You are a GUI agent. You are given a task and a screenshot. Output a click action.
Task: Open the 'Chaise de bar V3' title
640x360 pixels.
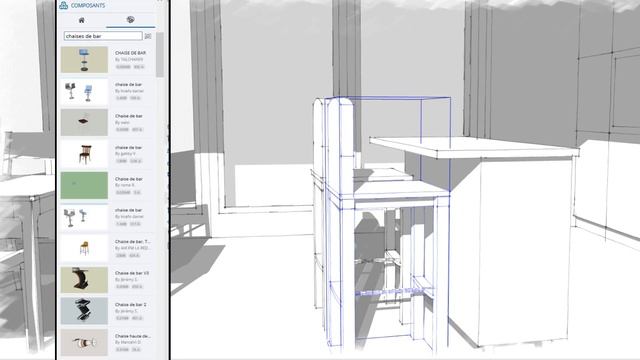(132, 273)
